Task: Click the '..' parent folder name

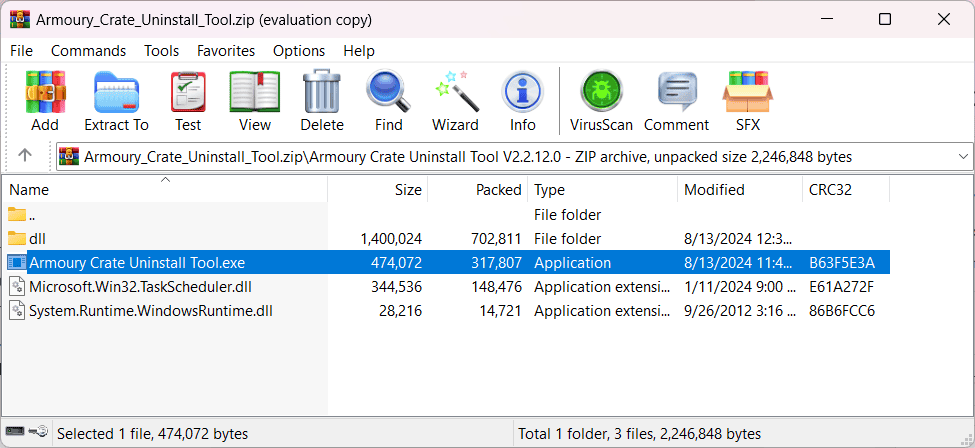Action: [x=32, y=215]
